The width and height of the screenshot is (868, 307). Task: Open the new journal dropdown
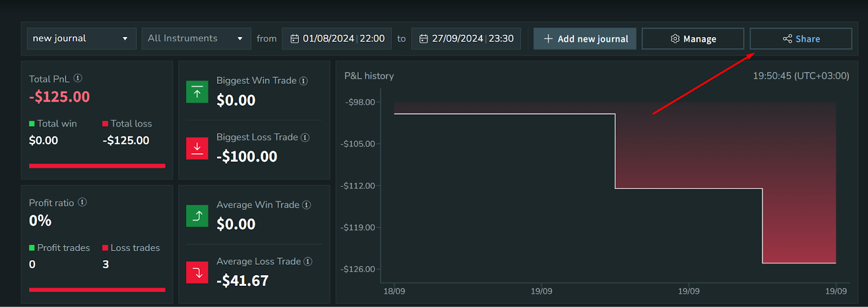coord(81,39)
